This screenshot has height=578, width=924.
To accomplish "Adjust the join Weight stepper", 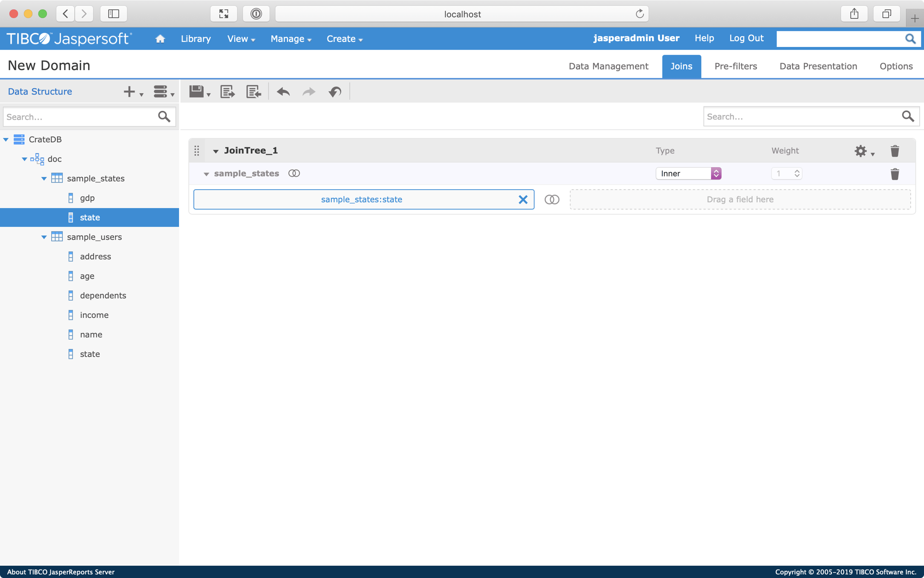I will 797,173.
